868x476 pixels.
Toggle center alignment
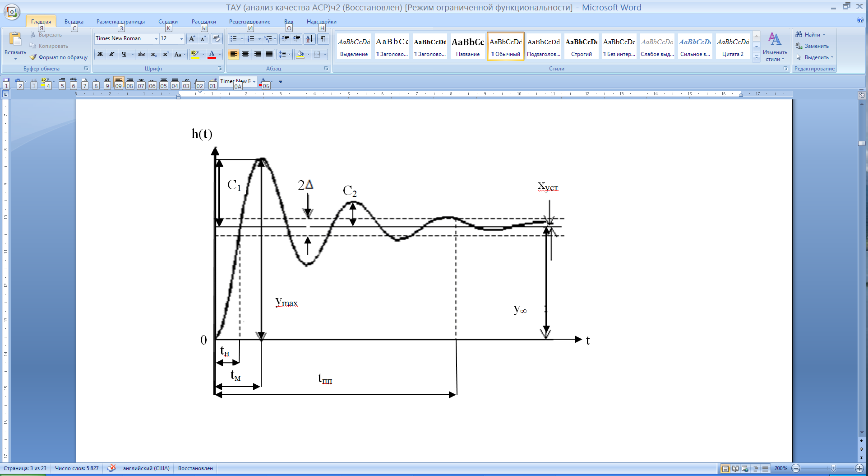(245, 54)
